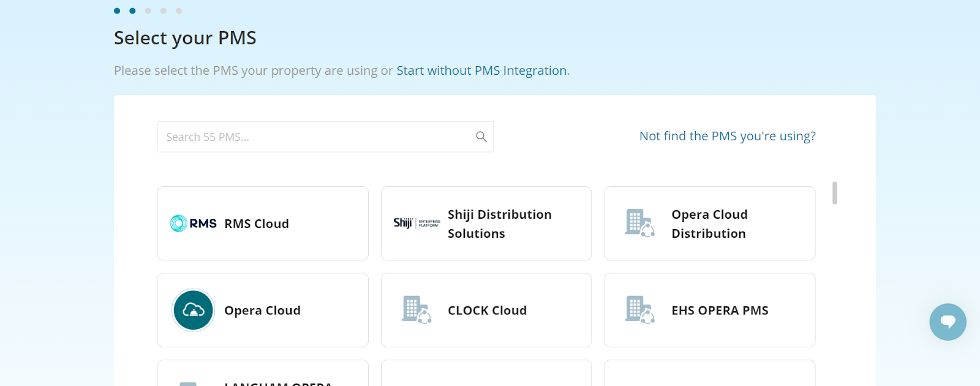Focus the 'Search 55 PMS...' field

(325, 137)
